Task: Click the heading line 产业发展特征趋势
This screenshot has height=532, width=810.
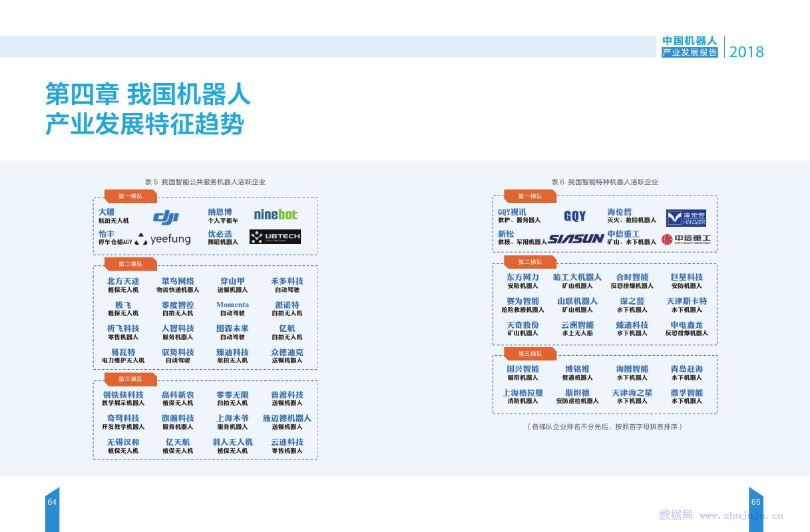Action: point(144,124)
